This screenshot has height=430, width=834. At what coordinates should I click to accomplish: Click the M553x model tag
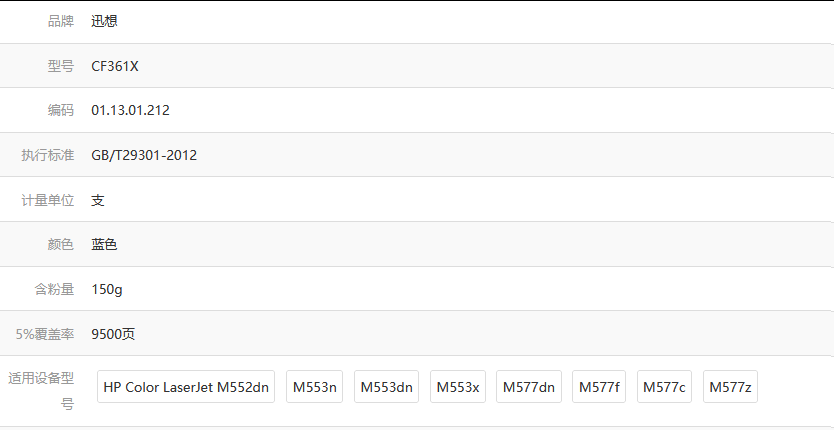coord(458,387)
